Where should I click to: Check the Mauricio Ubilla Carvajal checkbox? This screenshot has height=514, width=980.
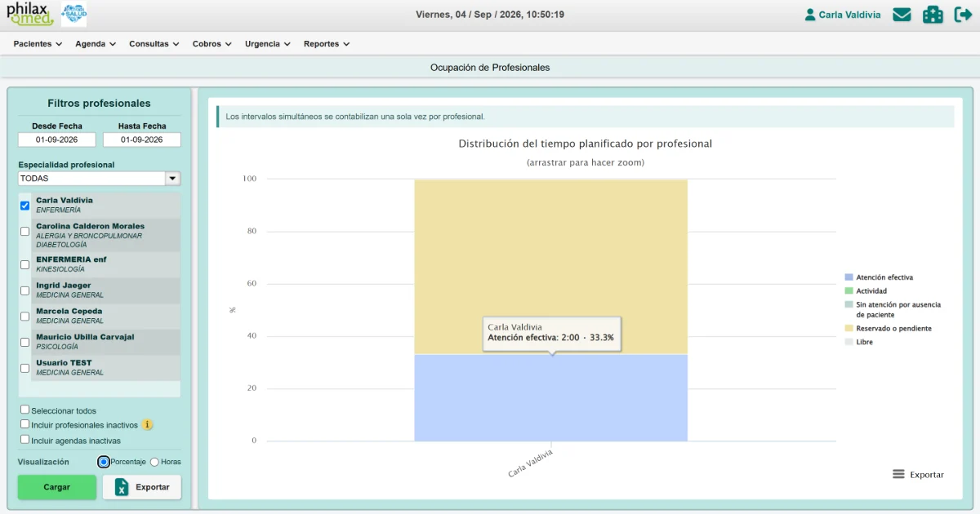point(24,342)
